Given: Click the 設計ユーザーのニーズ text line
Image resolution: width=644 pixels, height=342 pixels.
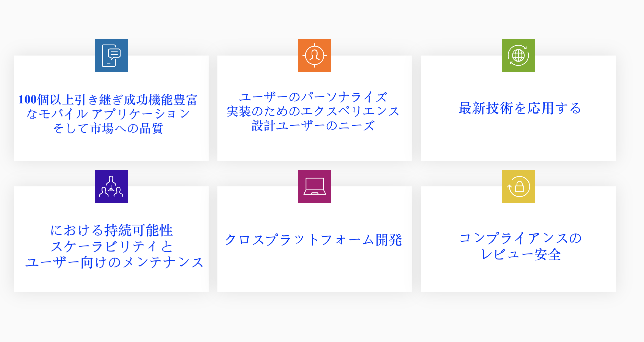Looking at the screenshot, I should pyautogui.click(x=313, y=126).
